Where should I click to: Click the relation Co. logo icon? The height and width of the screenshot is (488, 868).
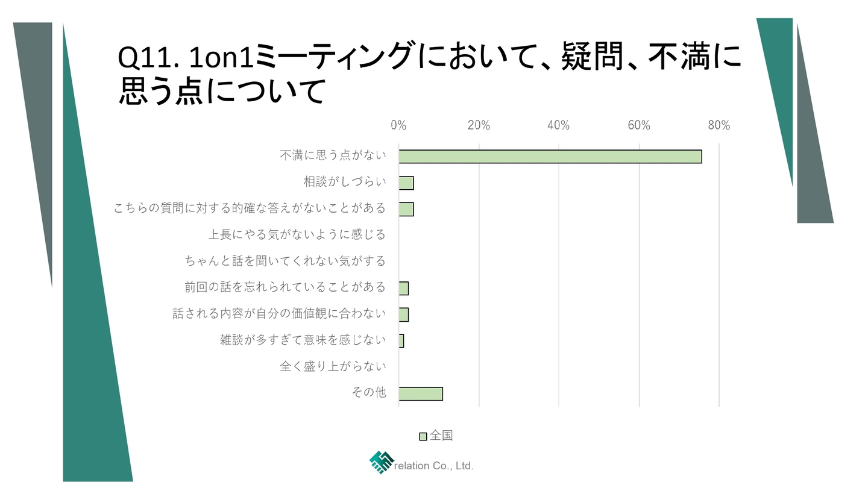381,463
